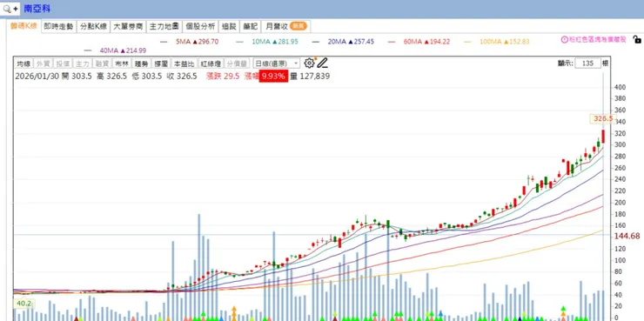
Task: Open the 月營收 tab
Action: (285, 27)
